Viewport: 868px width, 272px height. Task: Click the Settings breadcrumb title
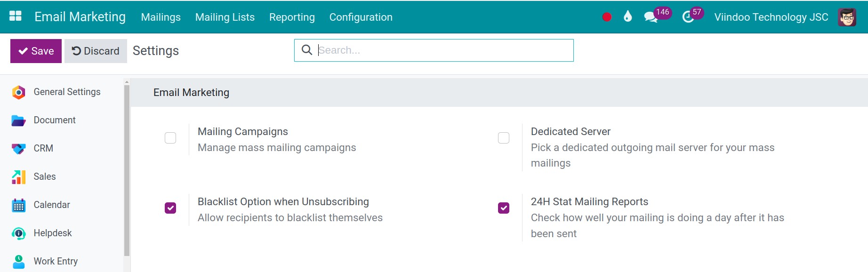[156, 50]
